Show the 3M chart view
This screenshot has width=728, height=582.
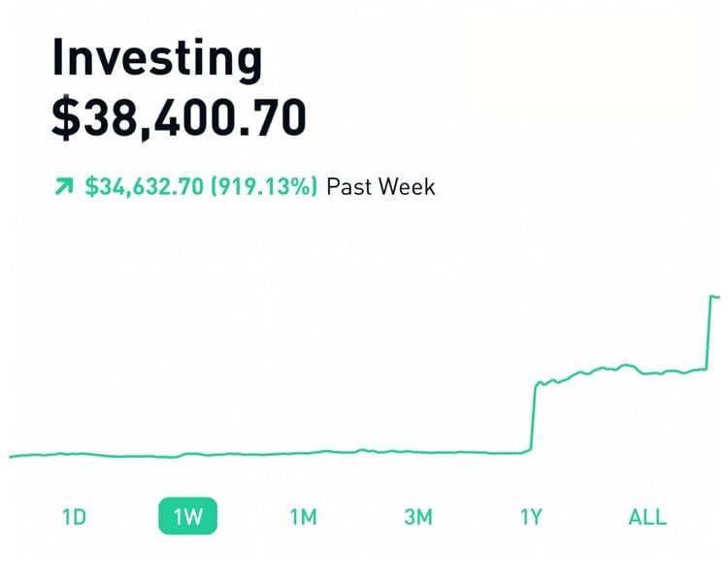pyautogui.click(x=417, y=516)
